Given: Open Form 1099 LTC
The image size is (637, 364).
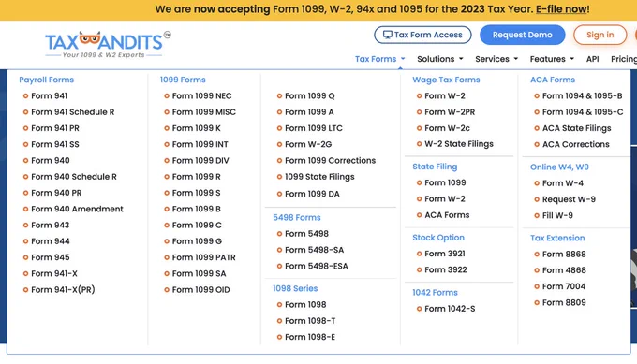Looking at the screenshot, I should click(314, 128).
